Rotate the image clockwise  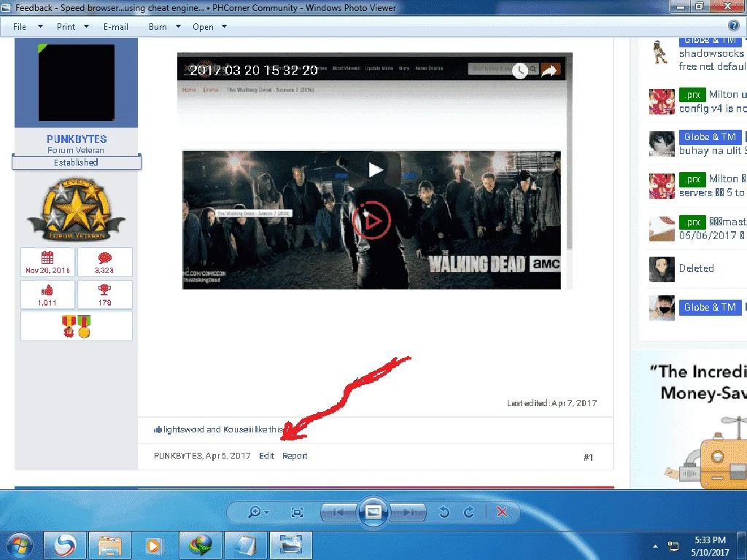469,512
